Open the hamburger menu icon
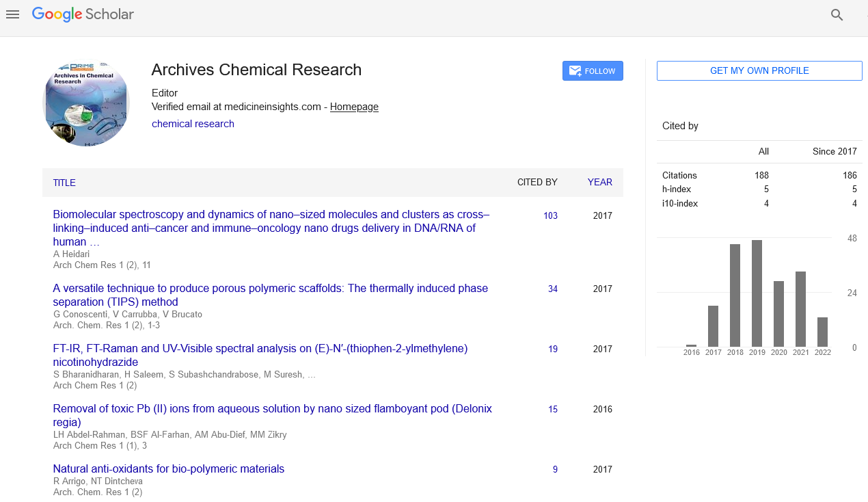Image resolution: width=868 pixels, height=502 pixels. [x=12, y=14]
